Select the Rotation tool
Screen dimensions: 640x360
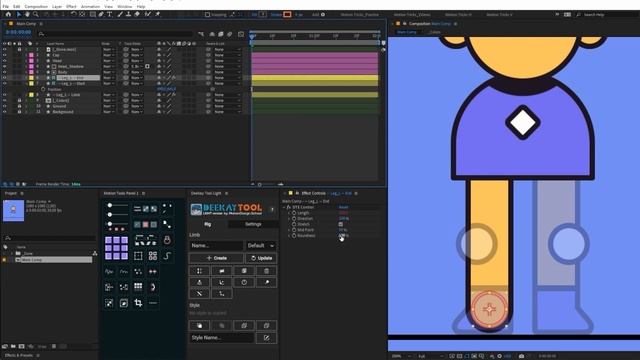(x=73, y=14)
